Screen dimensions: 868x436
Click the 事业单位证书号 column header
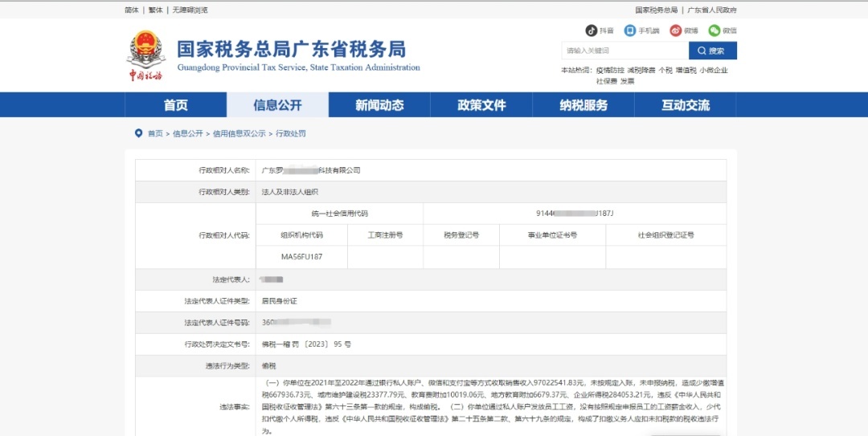tap(552, 235)
